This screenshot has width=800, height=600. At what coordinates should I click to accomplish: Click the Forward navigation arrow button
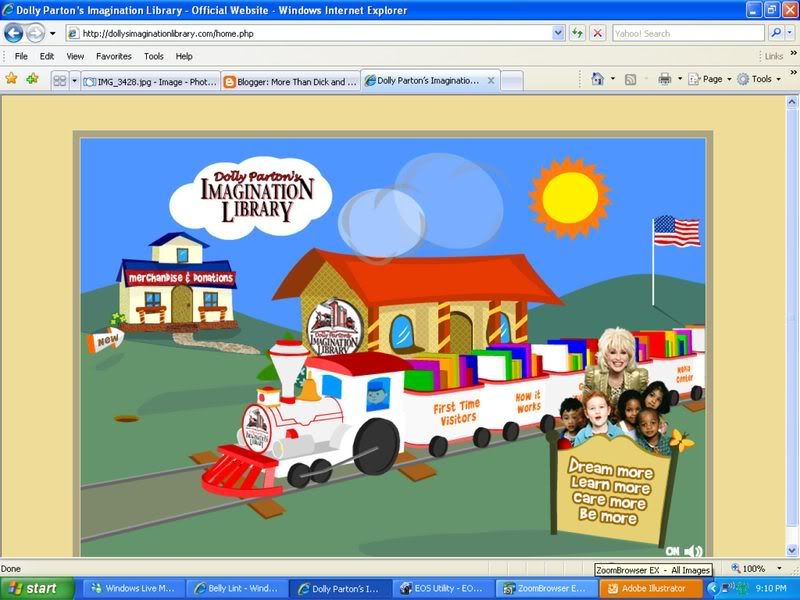point(35,34)
